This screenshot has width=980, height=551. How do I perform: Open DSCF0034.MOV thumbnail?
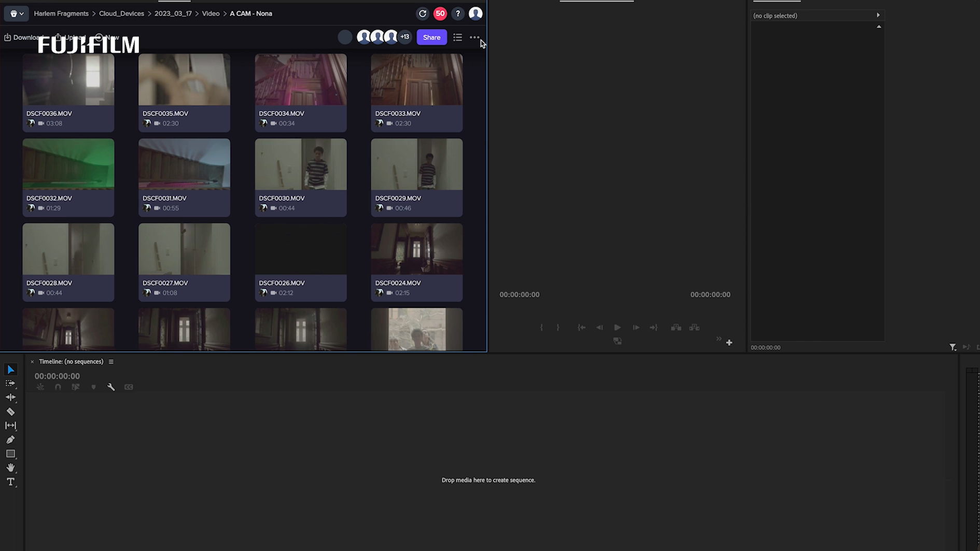pyautogui.click(x=301, y=79)
